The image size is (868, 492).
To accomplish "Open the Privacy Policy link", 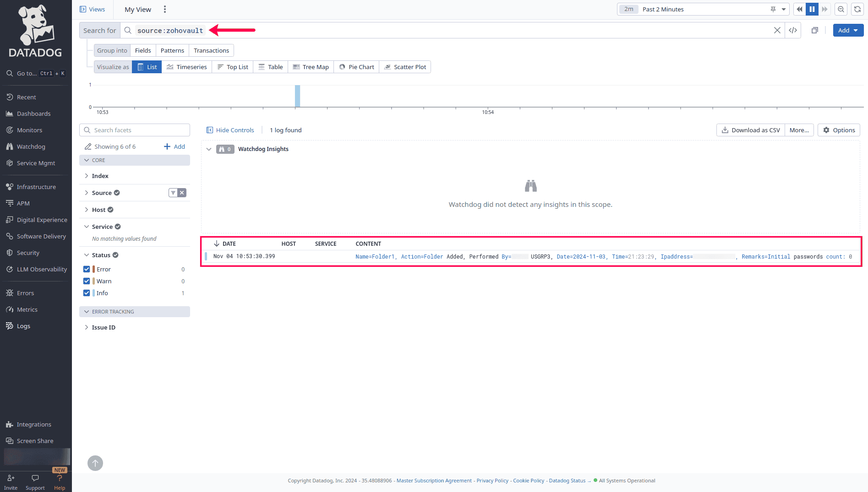I will point(492,481).
